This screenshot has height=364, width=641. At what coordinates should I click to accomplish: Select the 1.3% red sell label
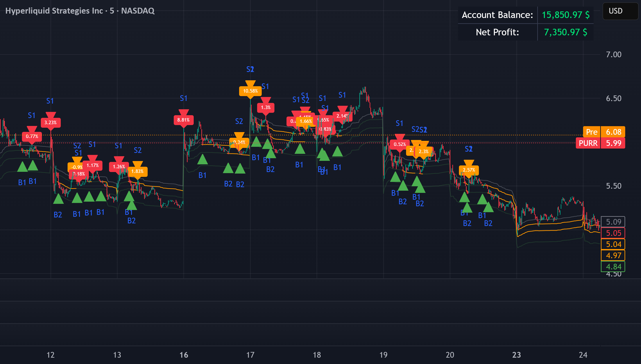[266, 108]
